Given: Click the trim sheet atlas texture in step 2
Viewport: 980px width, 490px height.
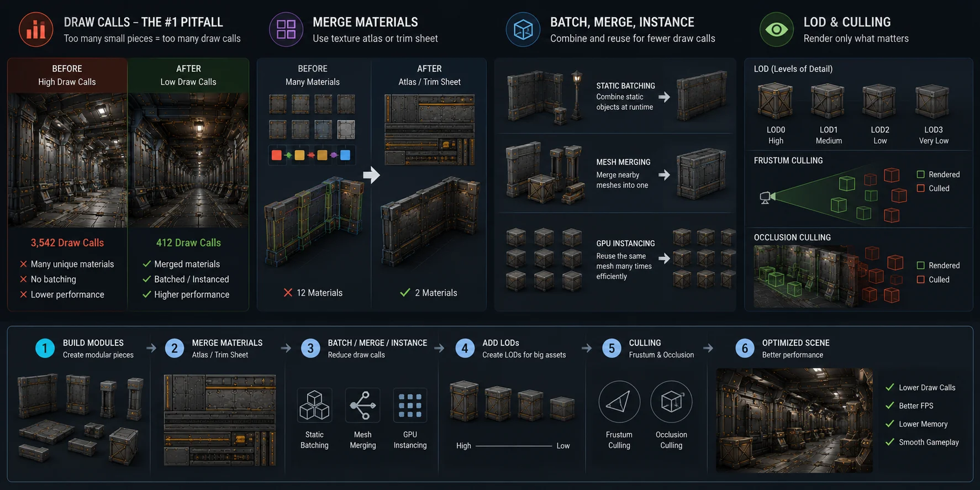Looking at the screenshot, I should [x=220, y=420].
